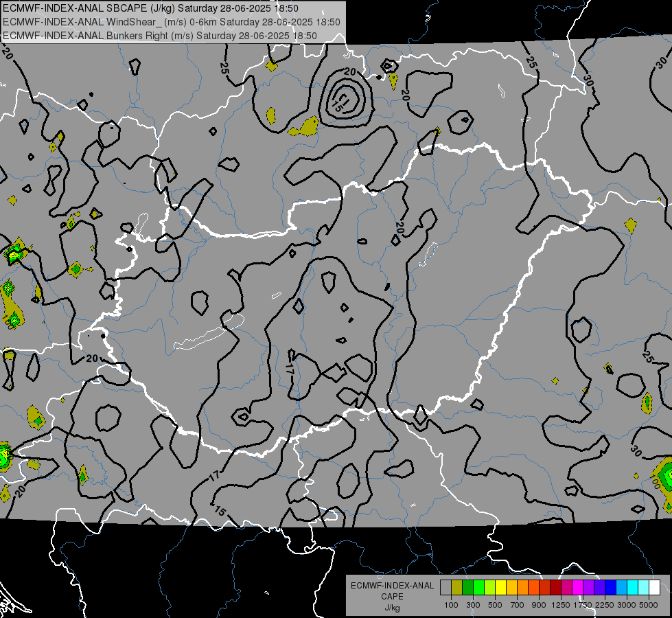Select the bright magenta legend swatch
This screenshot has height=618, width=672.
(x=578, y=588)
